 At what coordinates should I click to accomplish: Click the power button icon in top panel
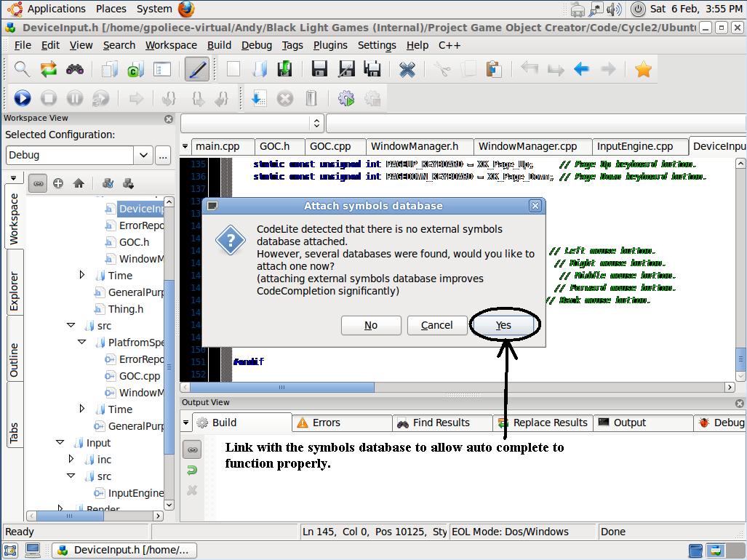click(638, 9)
